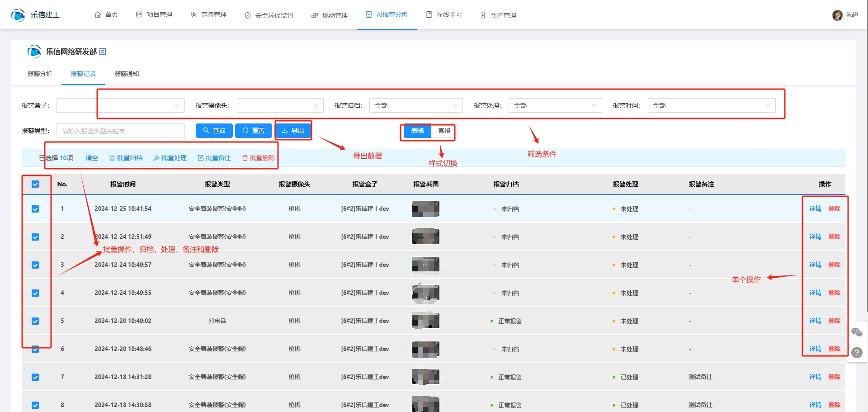Open the 报警时间 dropdown
The image size is (868, 412).
pos(711,105)
